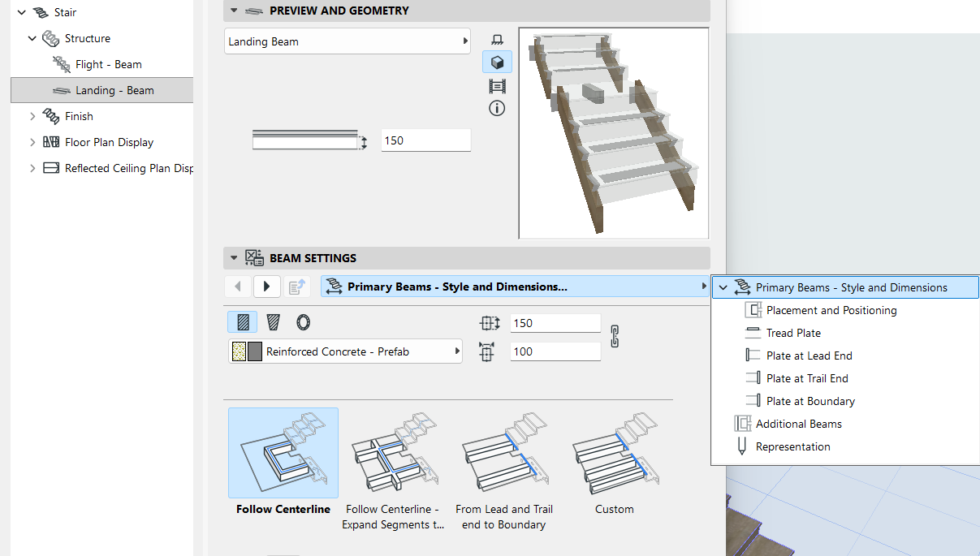The width and height of the screenshot is (980, 556).
Task: Click the Structure icon in the tree
Action: click(x=51, y=38)
